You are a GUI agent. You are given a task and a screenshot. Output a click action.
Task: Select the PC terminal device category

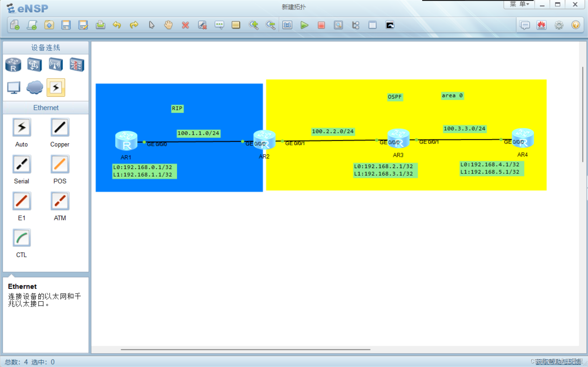click(x=14, y=88)
